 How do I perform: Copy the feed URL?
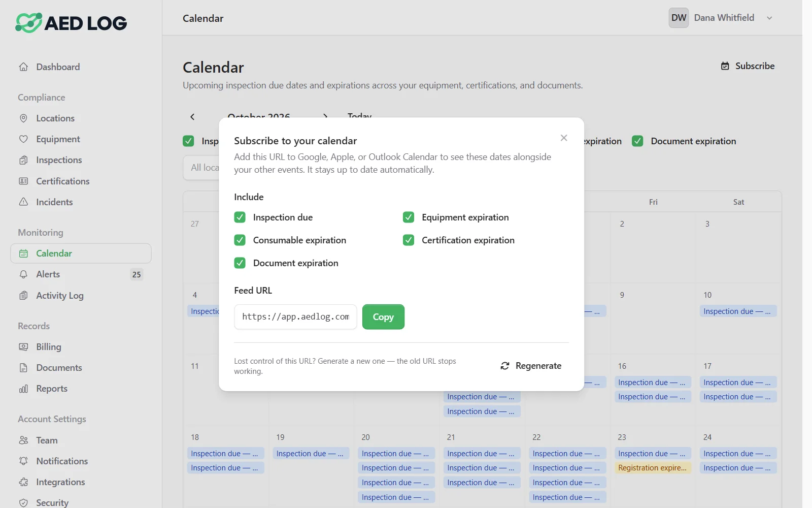(x=383, y=317)
